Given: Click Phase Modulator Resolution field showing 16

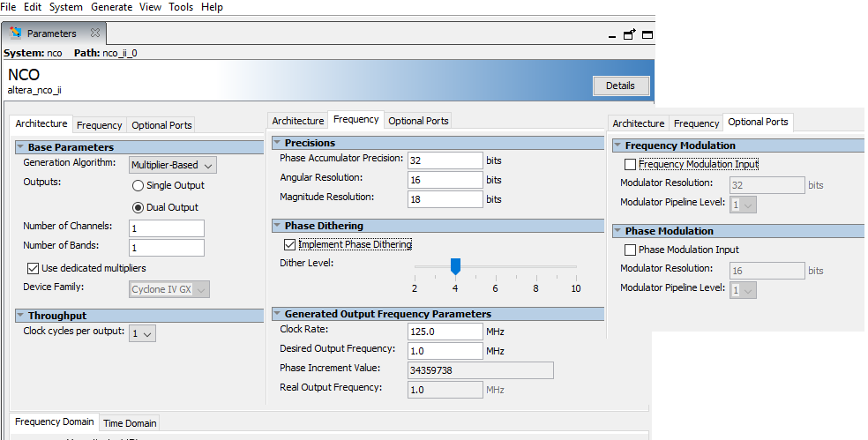Looking at the screenshot, I should click(767, 271).
